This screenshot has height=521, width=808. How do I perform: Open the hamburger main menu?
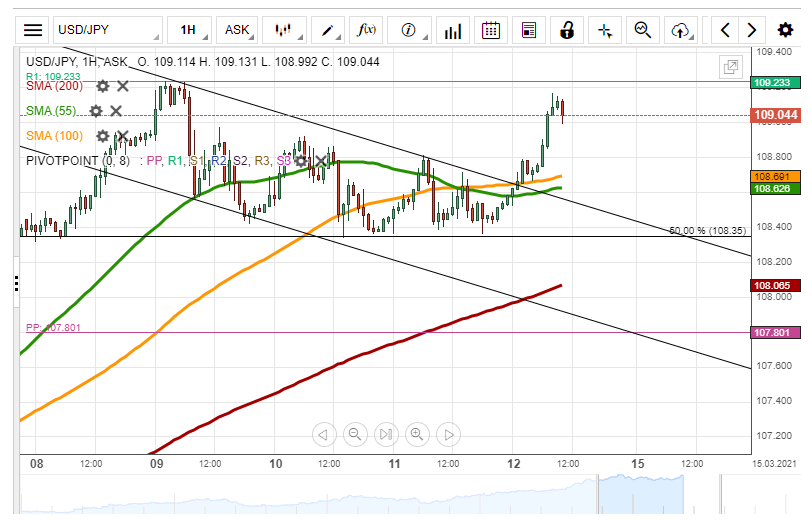[33, 30]
